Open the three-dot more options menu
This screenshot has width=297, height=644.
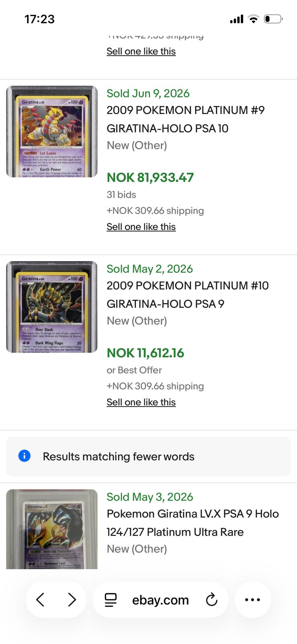point(252,600)
